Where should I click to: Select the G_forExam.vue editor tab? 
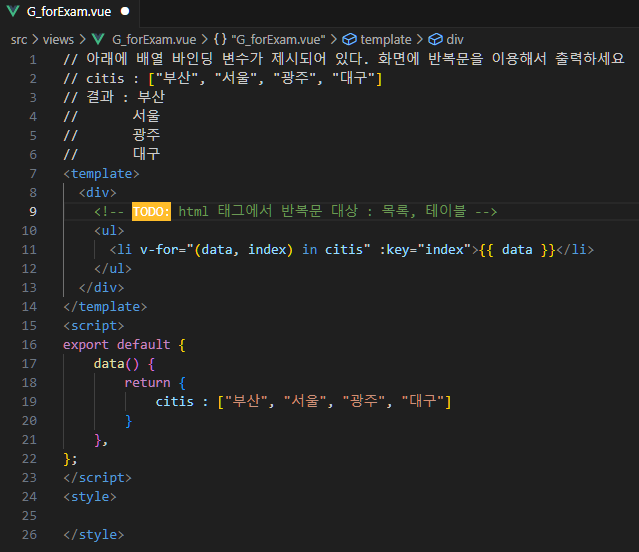coord(69,12)
